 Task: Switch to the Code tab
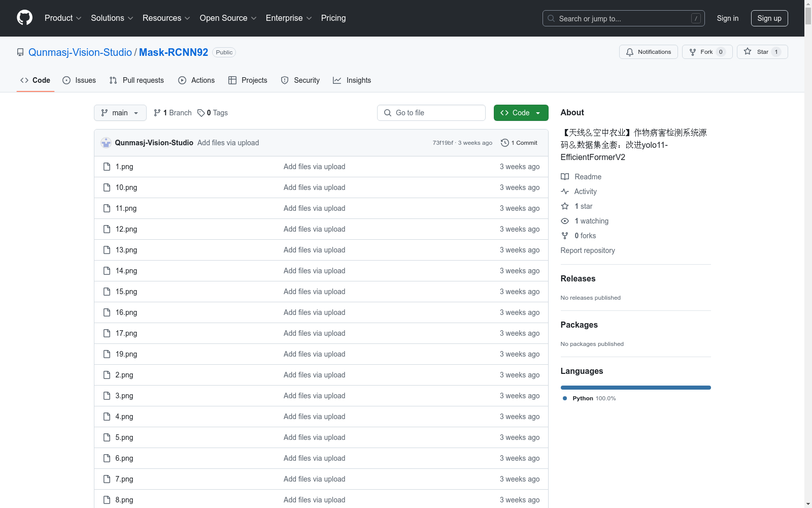tap(35, 80)
